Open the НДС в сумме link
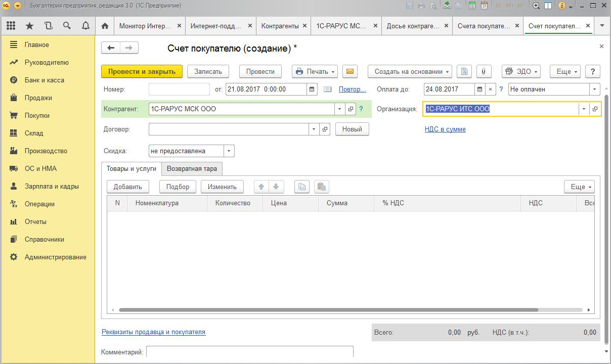 (445, 129)
